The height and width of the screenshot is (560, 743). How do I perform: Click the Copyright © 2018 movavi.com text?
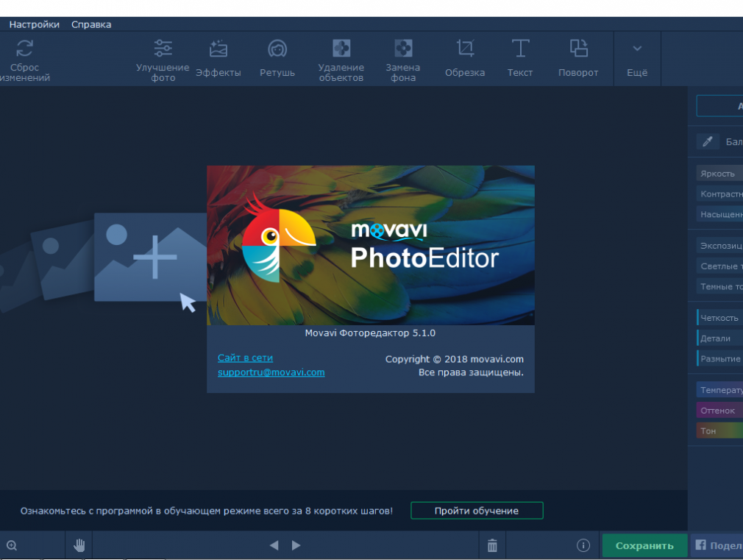[x=455, y=359]
